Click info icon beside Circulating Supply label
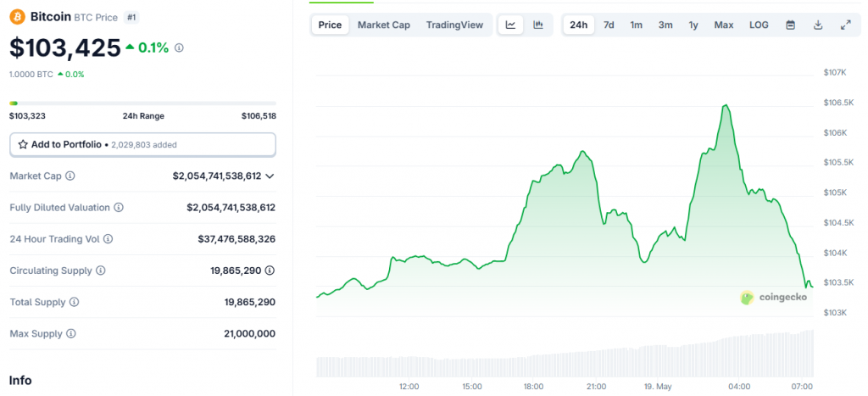Viewport: 868px width, 396px height. coord(101,271)
